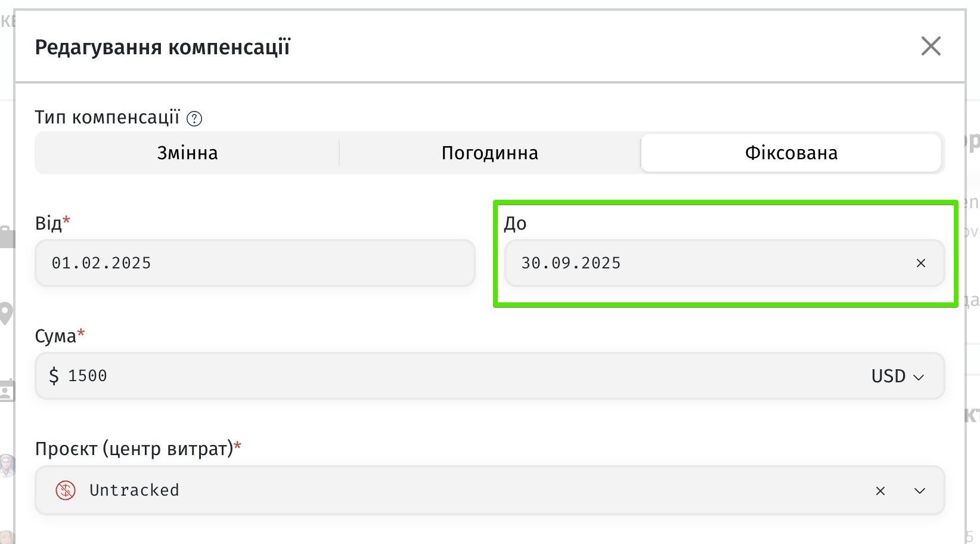This screenshot has width=980, height=544.
Task: Click the help icon beside Тип компенсації
Action: point(194,119)
